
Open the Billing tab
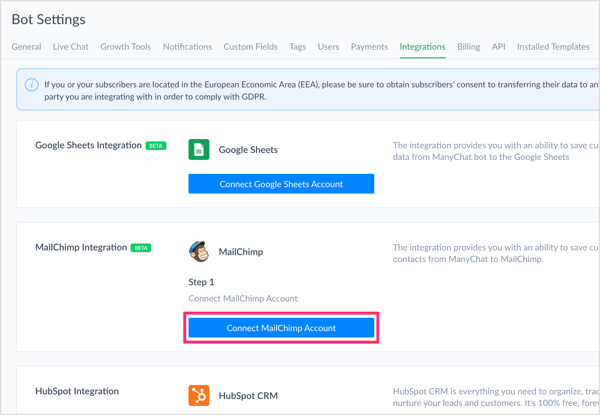(468, 47)
